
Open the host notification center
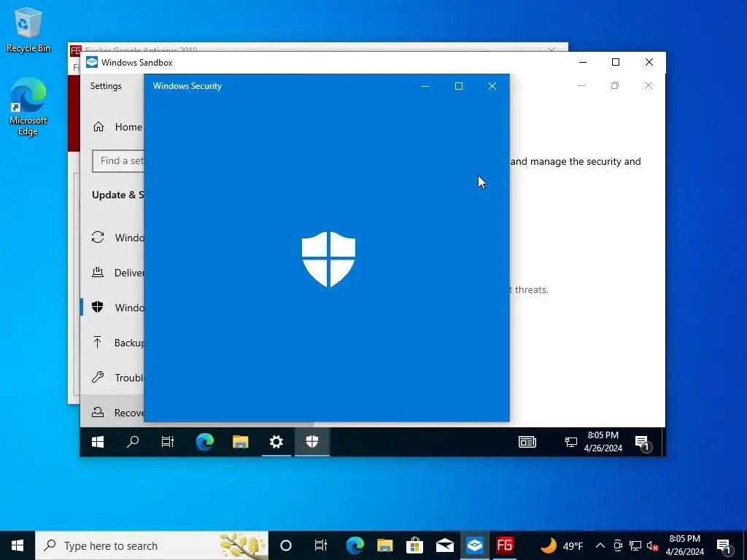tap(724, 545)
